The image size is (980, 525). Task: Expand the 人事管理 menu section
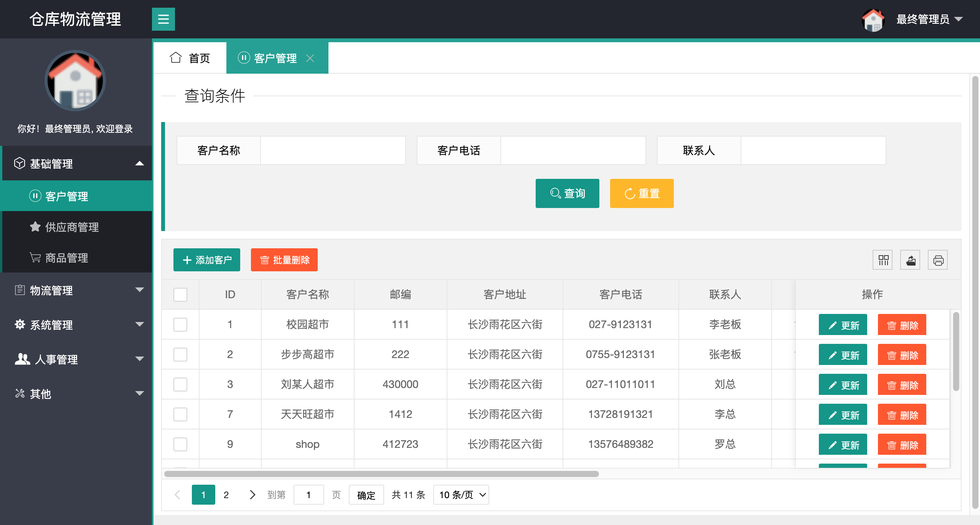(x=77, y=359)
